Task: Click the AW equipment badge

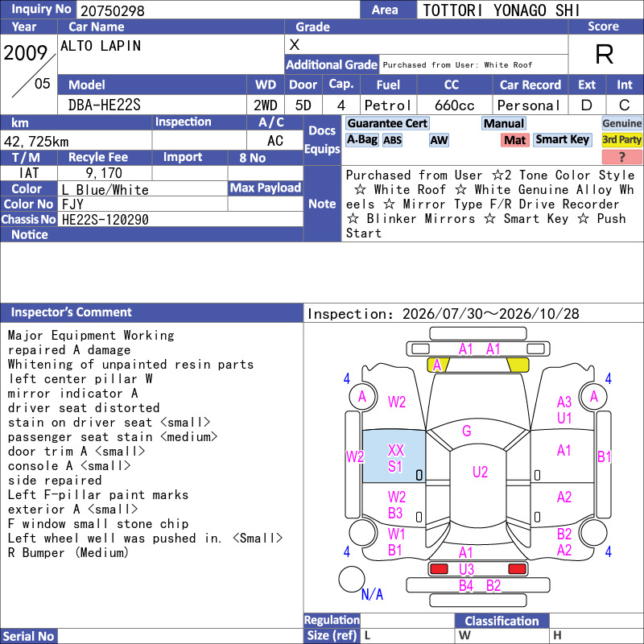Action: click(439, 140)
